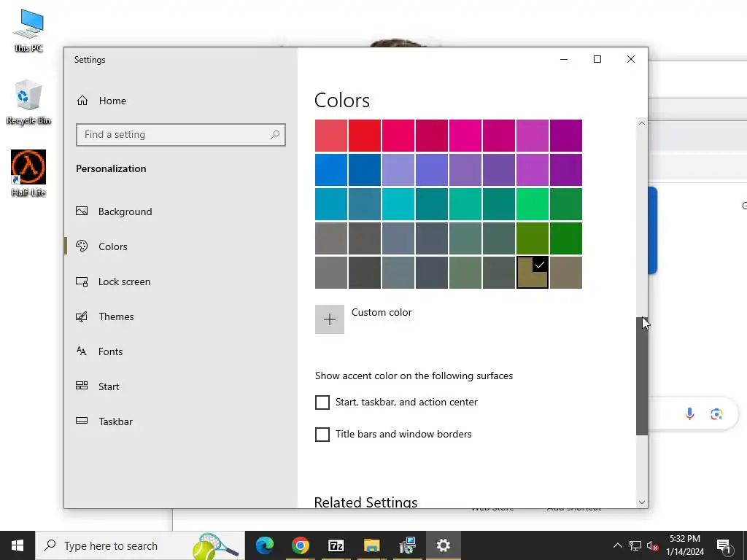Select the Themes brush icon

coord(82,316)
